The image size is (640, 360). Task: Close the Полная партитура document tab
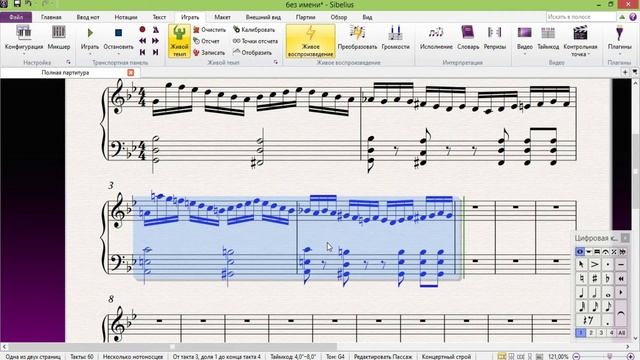pos(131,73)
